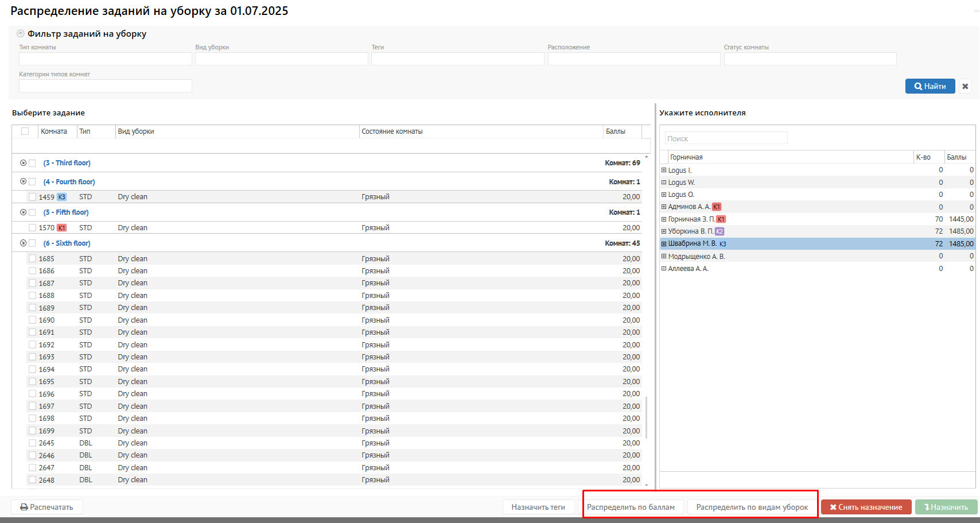The image size is (980, 523).
Task: Focus the Поиск maid search field
Action: click(726, 138)
